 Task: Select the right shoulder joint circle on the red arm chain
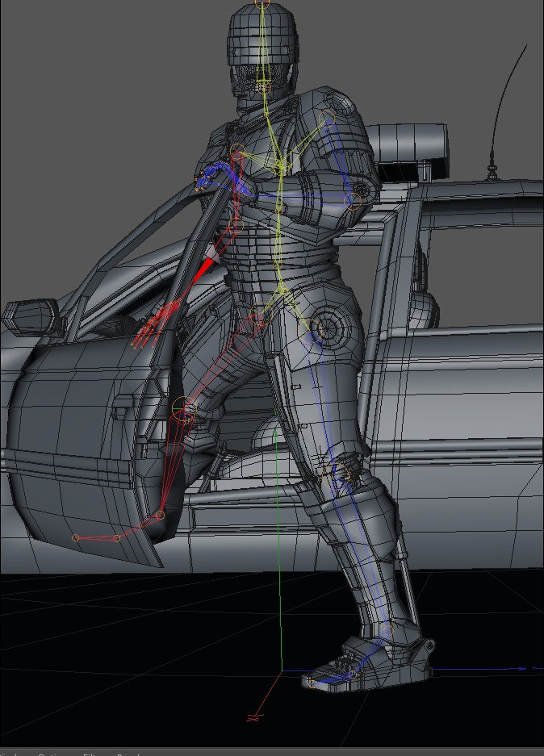click(x=237, y=151)
